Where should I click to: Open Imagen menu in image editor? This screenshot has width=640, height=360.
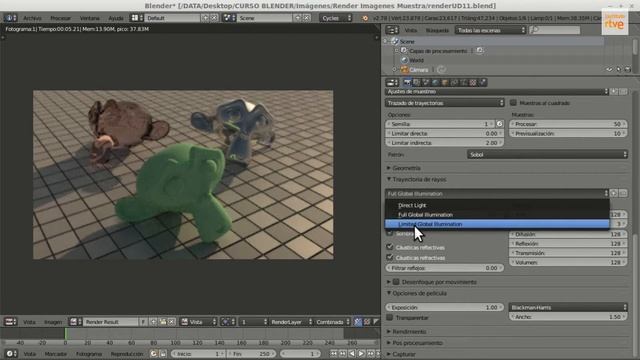click(x=53, y=322)
